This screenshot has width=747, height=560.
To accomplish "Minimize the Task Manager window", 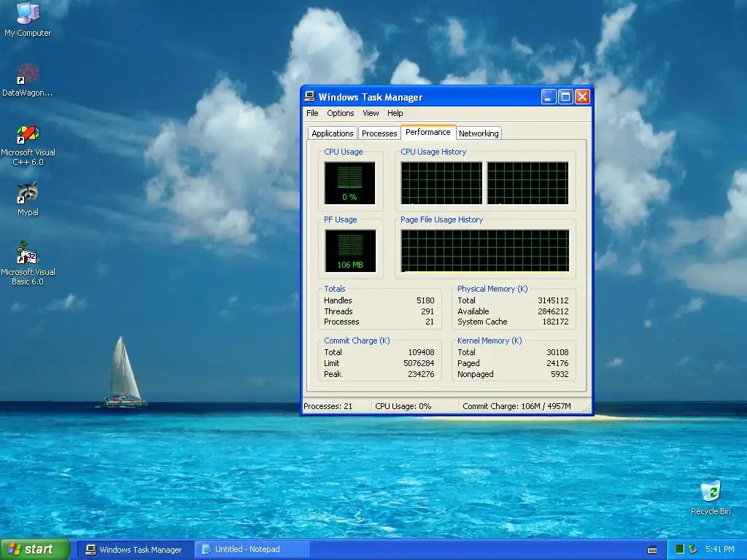I will point(549,97).
